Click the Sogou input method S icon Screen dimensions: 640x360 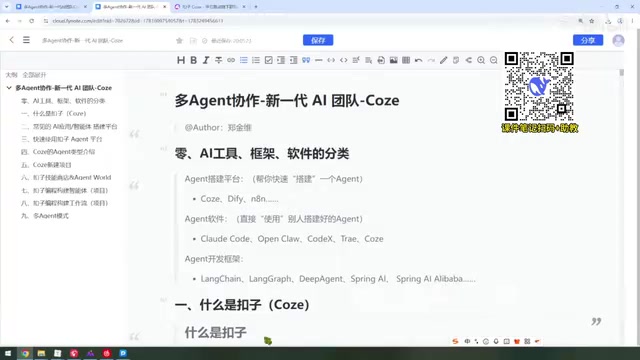(x=455, y=341)
